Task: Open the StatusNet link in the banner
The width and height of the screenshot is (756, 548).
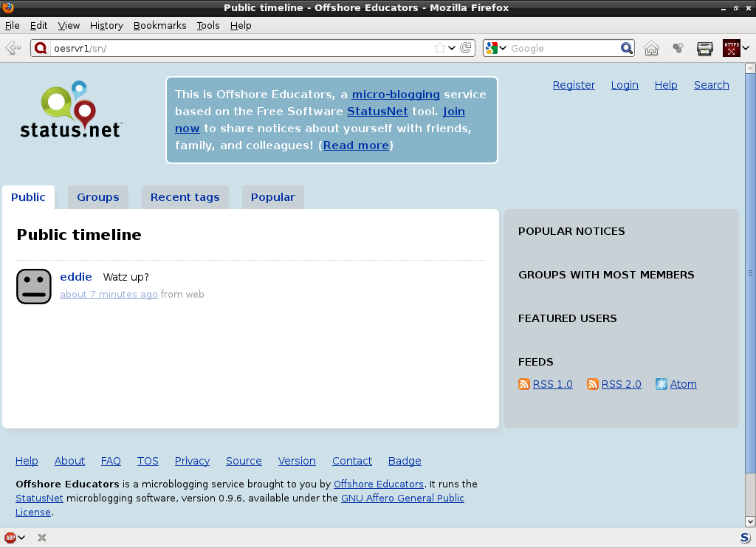Action: [377, 112]
